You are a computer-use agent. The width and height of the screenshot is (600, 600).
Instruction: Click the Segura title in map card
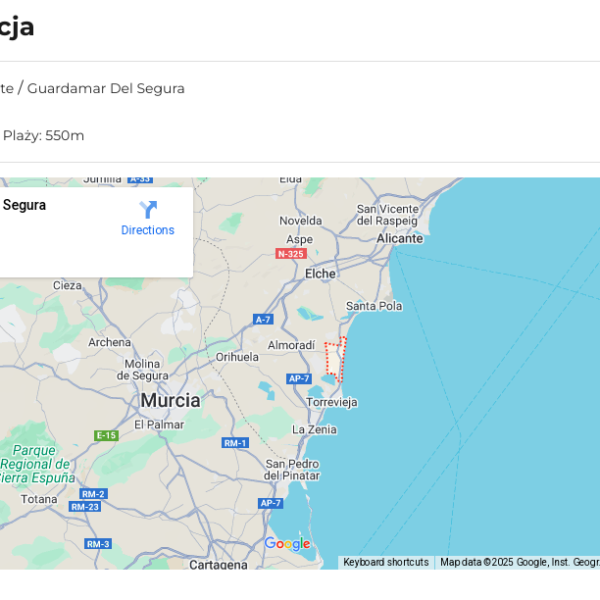tap(24, 205)
